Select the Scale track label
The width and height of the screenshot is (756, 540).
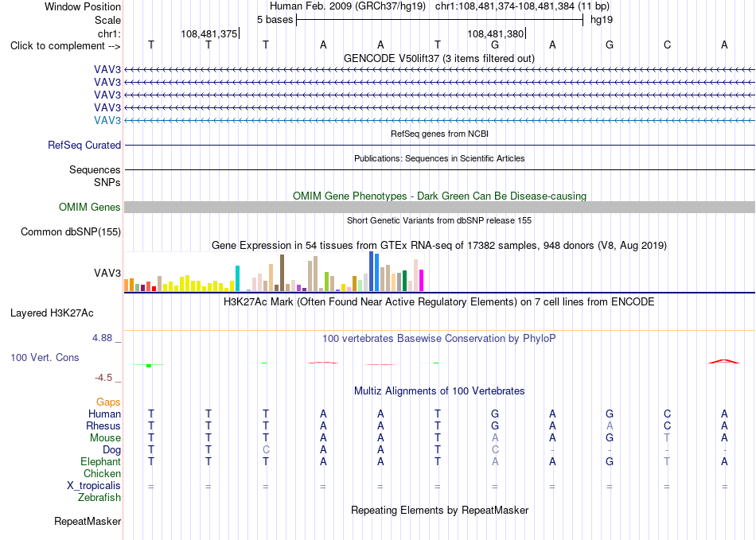pyautogui.click(x=107, y=20)
